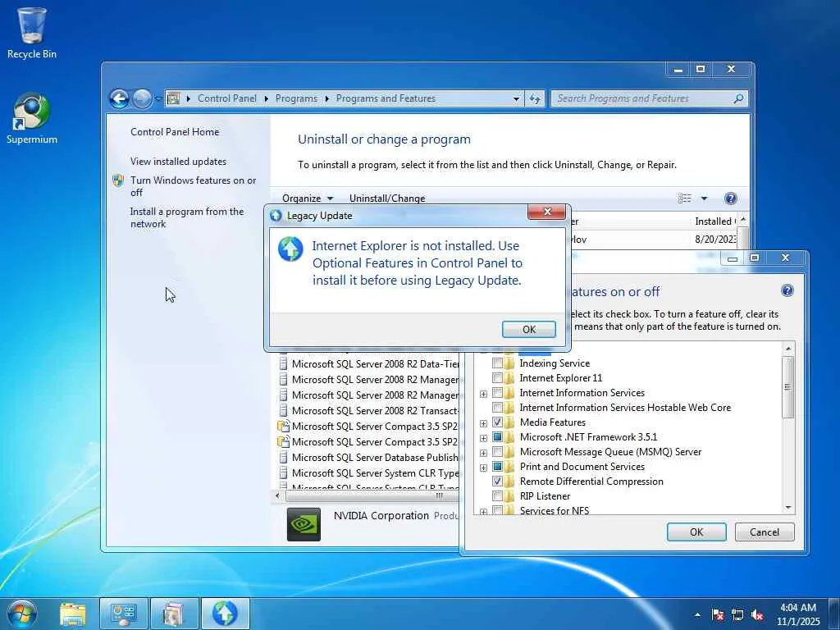The image size is (840, 630).
Task: Click Programs and Features breadcrumb
Action: 386,98
